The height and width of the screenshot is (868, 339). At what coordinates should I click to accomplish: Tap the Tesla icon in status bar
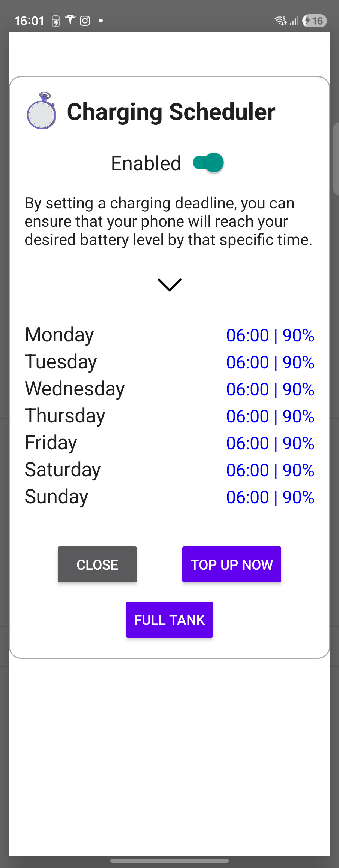click(x=70, y=21)
